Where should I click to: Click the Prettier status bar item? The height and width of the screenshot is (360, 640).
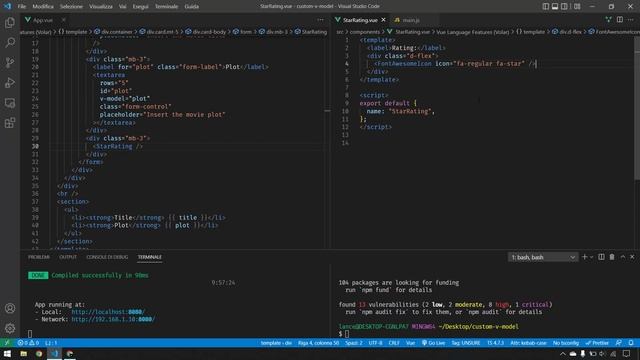coord(597,343)
